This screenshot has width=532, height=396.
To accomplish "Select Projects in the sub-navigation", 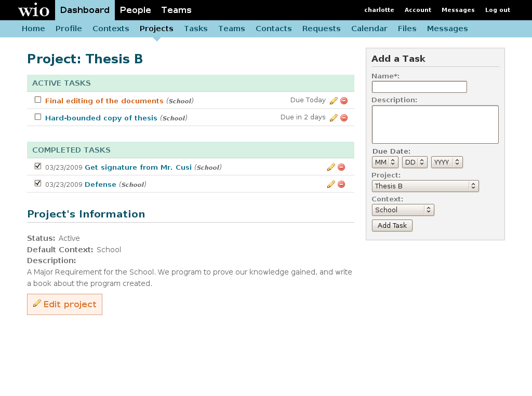I will [156, 29].
